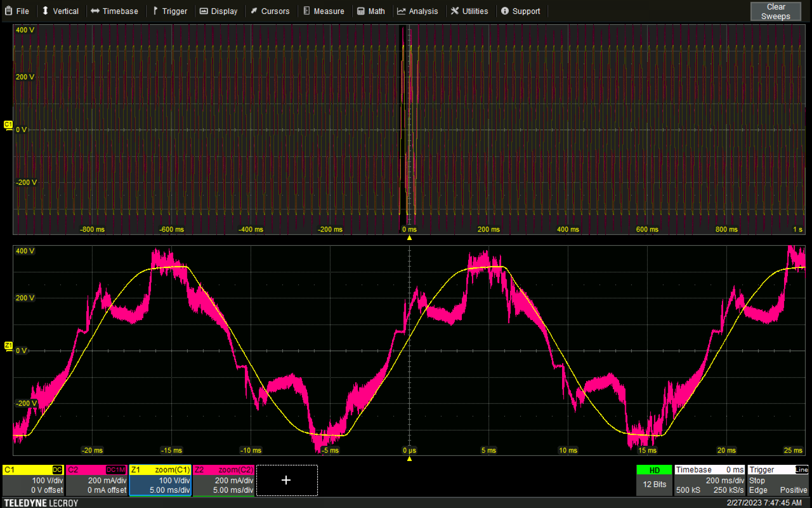Open the C2 channel descriptor box
The height and width of the screenshot is (508, 812).
(x=96, y=480)
